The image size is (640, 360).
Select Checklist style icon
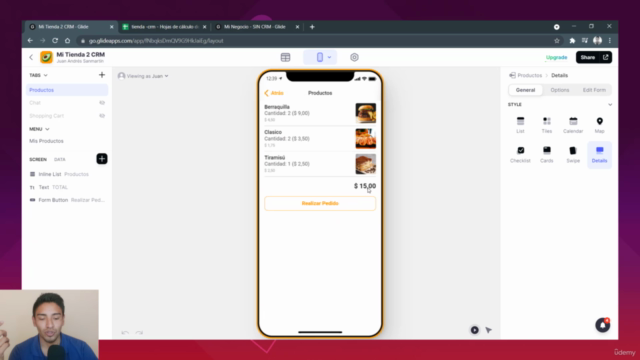520,154
